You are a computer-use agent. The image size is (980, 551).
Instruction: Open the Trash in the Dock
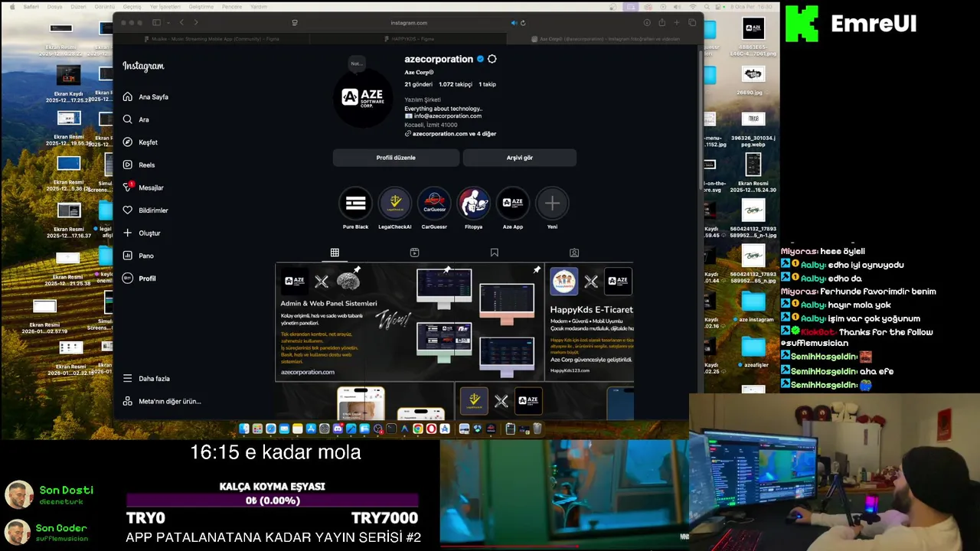[x=537, y=429]
